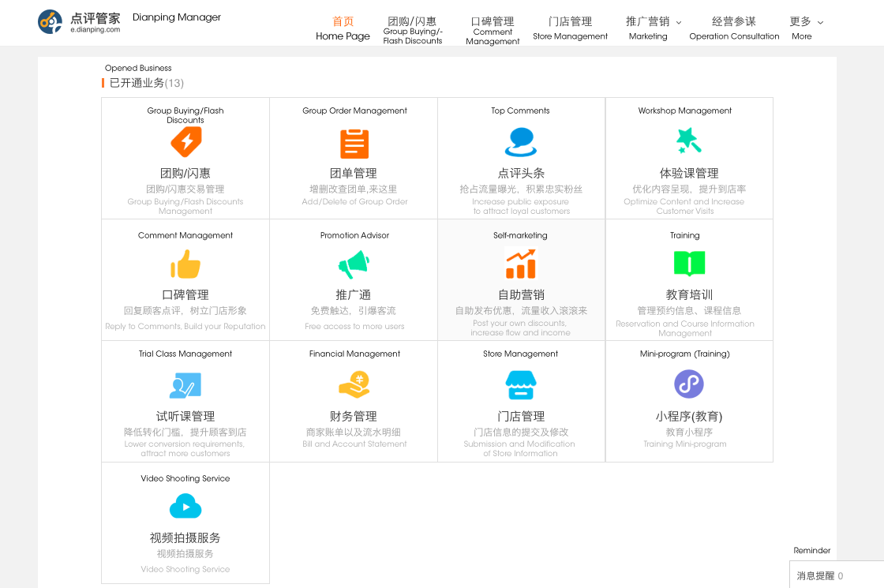This screenshot has height=588, width=884.
Task: Click the Trial Class Management icon
Action: [x=185, y=386]
